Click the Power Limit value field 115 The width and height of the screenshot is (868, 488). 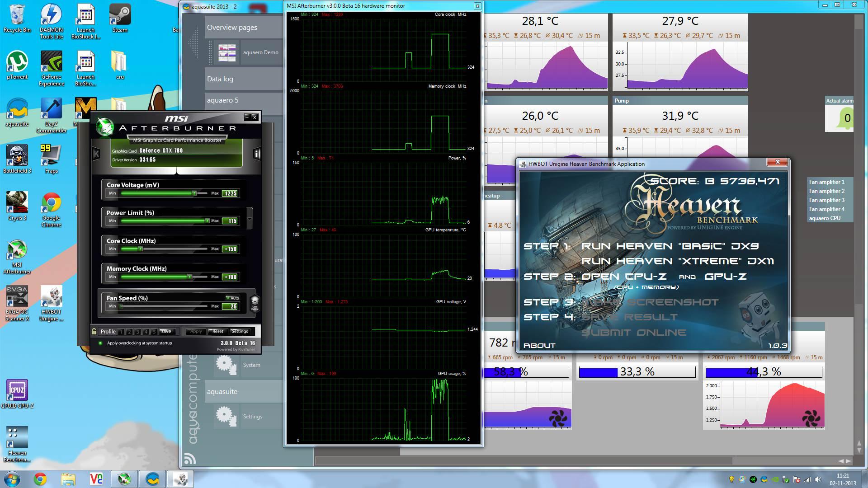click(231, 221)
